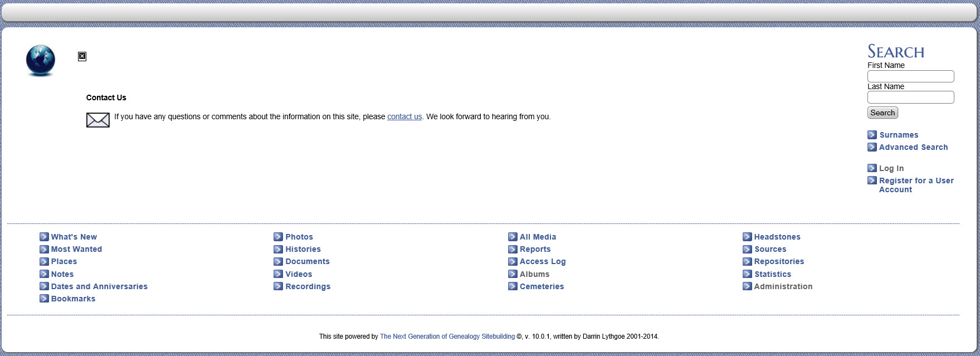
Task: Open Next Generation of Genealogy Sitebuilding link
Action: point(447,337)
